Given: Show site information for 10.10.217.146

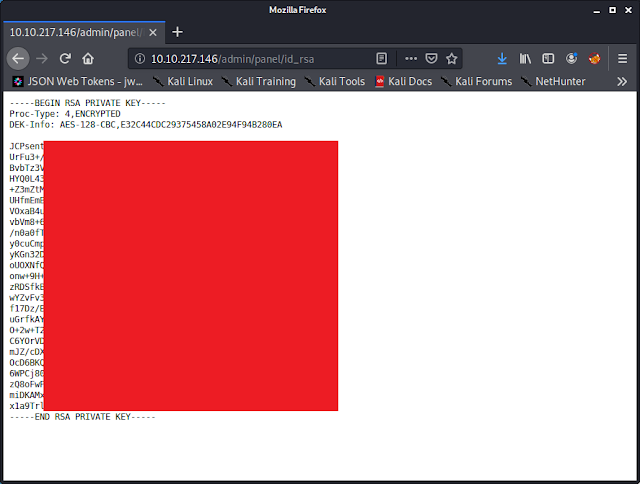Looking at the screenshot, I should click(140, 59).
